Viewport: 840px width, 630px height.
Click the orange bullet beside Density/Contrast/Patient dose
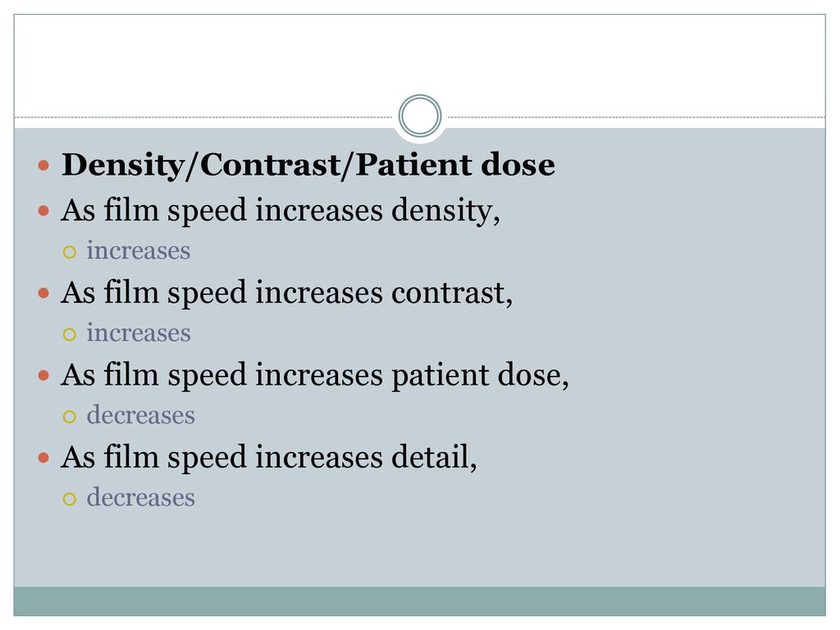[x=44, y=165]
